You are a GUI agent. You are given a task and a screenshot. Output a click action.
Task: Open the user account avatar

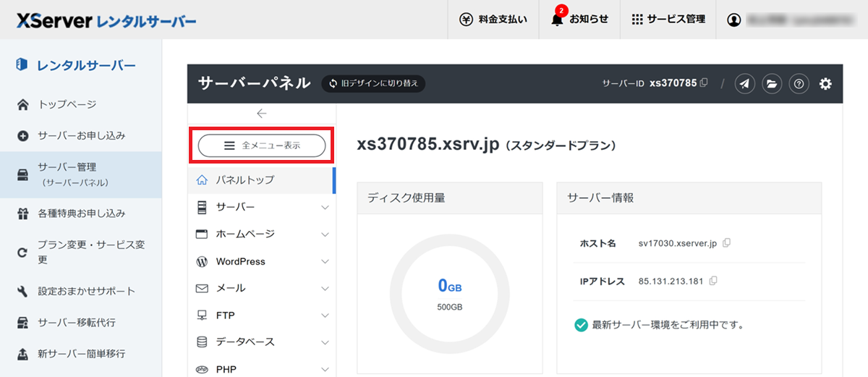click(735, 20)
